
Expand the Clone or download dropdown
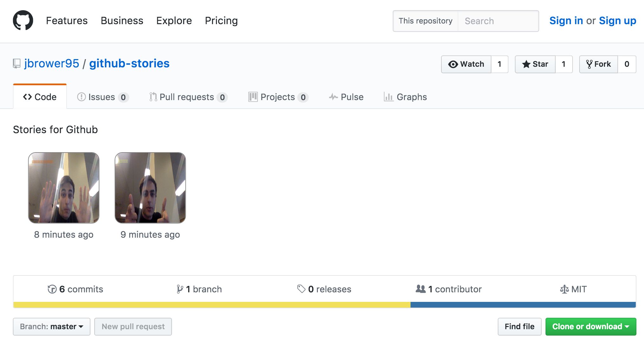click(x=591, y=327)
